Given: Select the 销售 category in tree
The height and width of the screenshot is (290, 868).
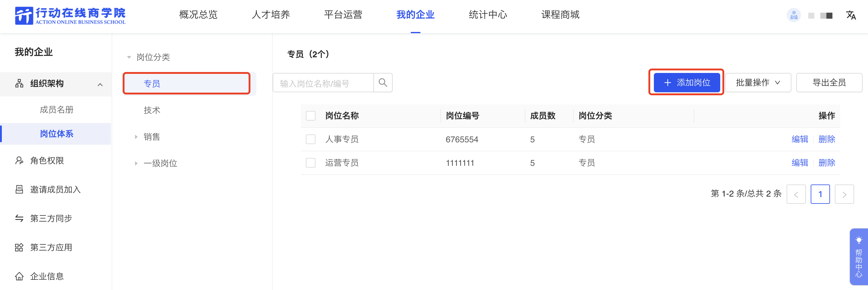Looking at the screenshot, I should tap(152, 137).
